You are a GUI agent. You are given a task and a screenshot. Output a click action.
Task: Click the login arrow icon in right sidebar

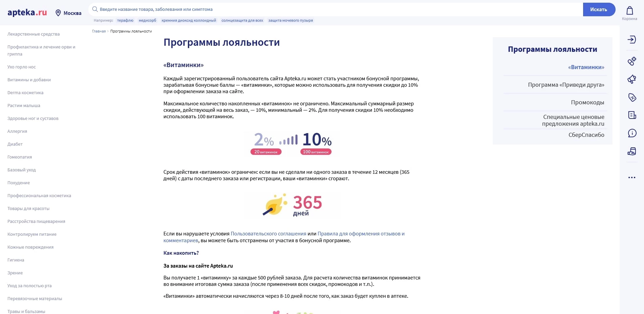(631, 40)
